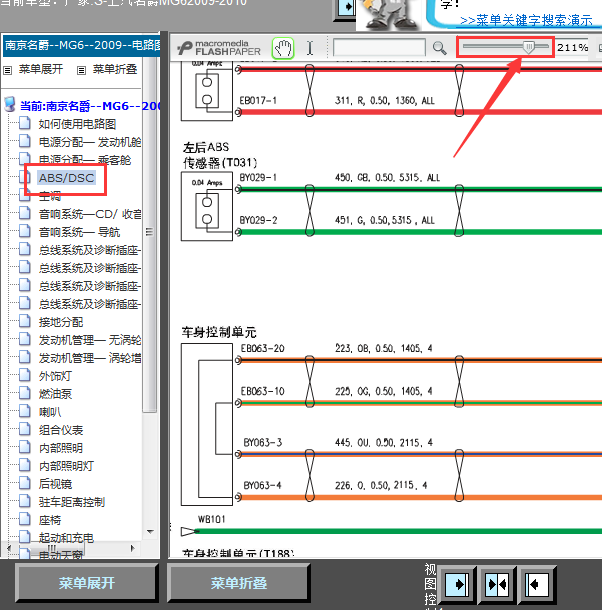This screenshot has width=602, height=610.
Task: Click the top 菜单折叠 collapse link
Action: point(115,69)
